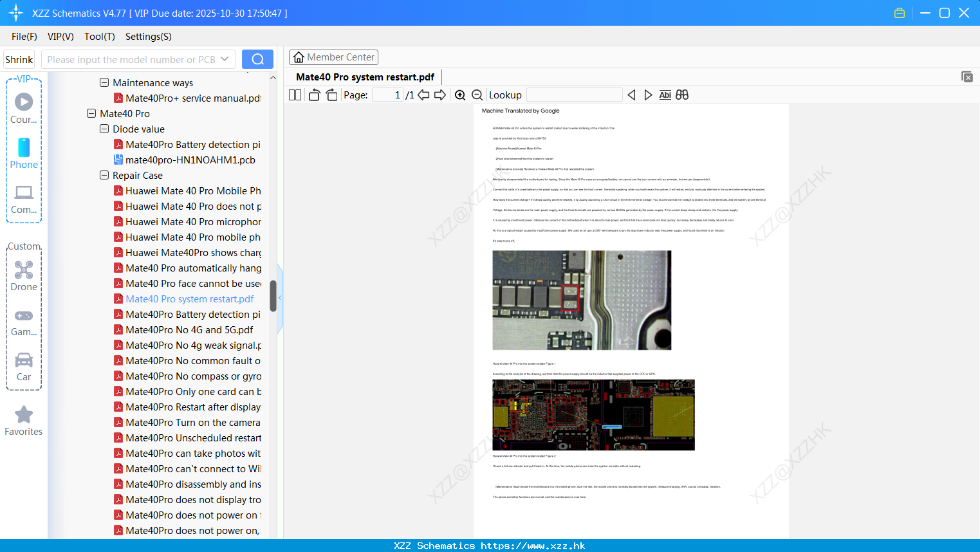Open Huawei Mate40Pro shows charg file
Screen dimensions: 980x552
coord(188,252)
